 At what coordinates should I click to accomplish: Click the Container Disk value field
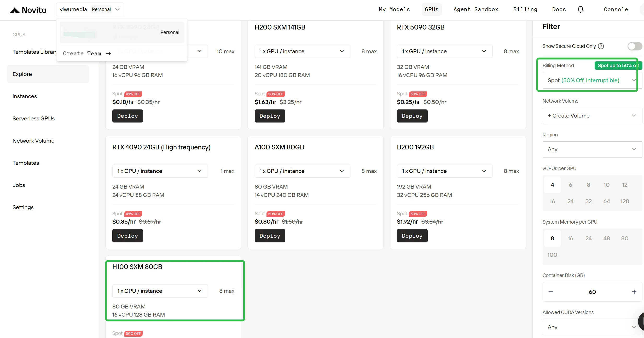point(592,292)
